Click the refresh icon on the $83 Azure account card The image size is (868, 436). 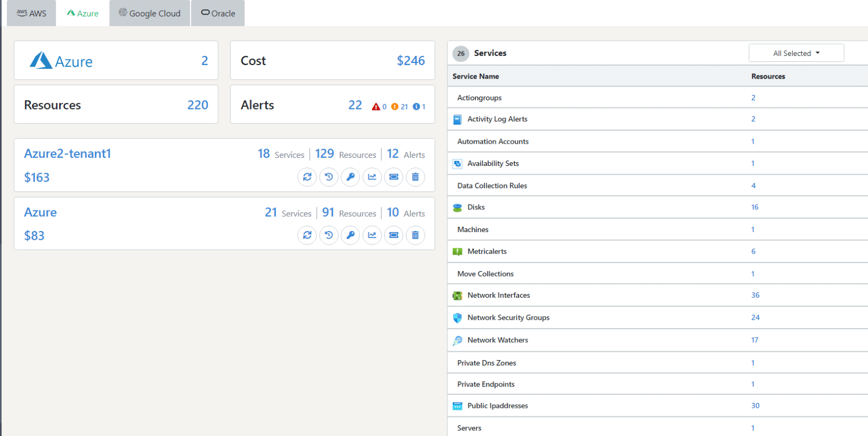307,235
